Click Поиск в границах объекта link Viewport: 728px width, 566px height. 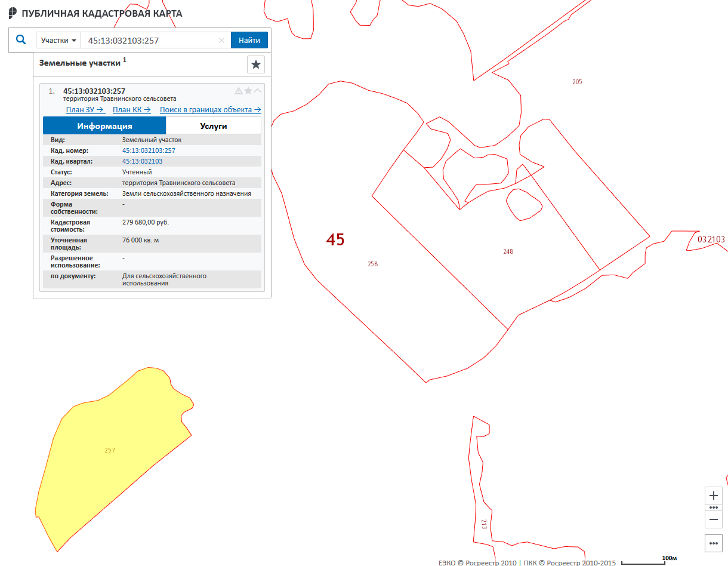pos(210,110)
